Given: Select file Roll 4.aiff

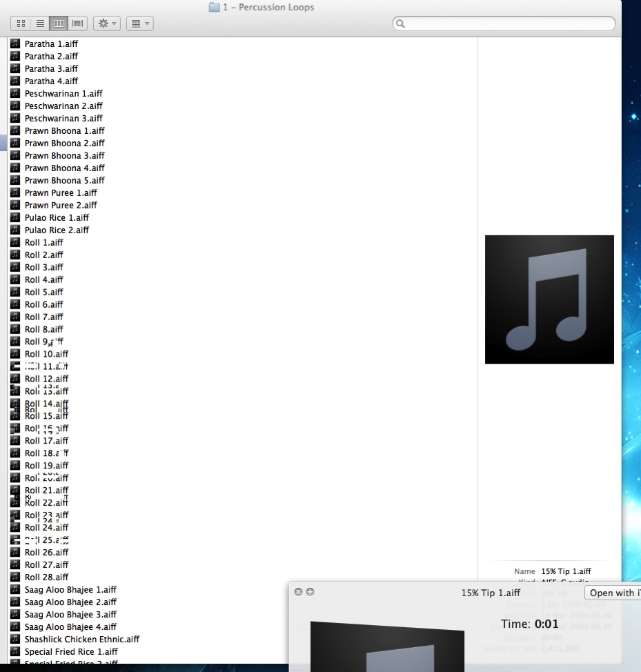Looking at the screenshot, I should (x=43, y=280).
